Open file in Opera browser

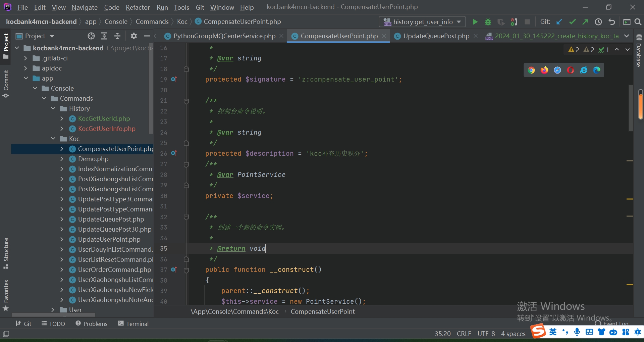pyautogui.click(x=571, y=70)
